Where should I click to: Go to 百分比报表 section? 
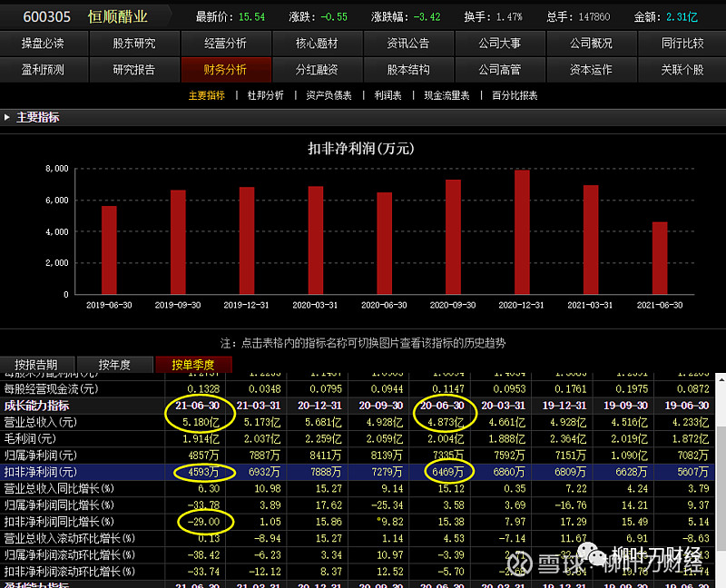point(515,96)
